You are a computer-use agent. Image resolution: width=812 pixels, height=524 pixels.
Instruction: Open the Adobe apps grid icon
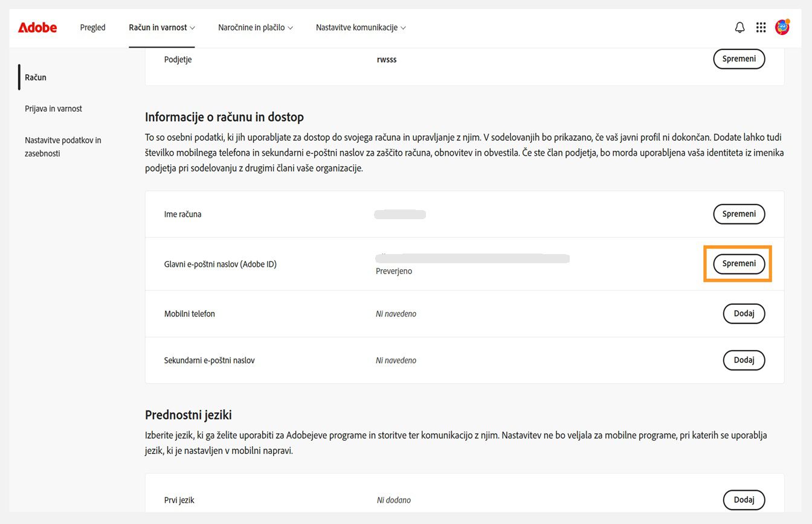pyautogui.click(x=761, y=27)
